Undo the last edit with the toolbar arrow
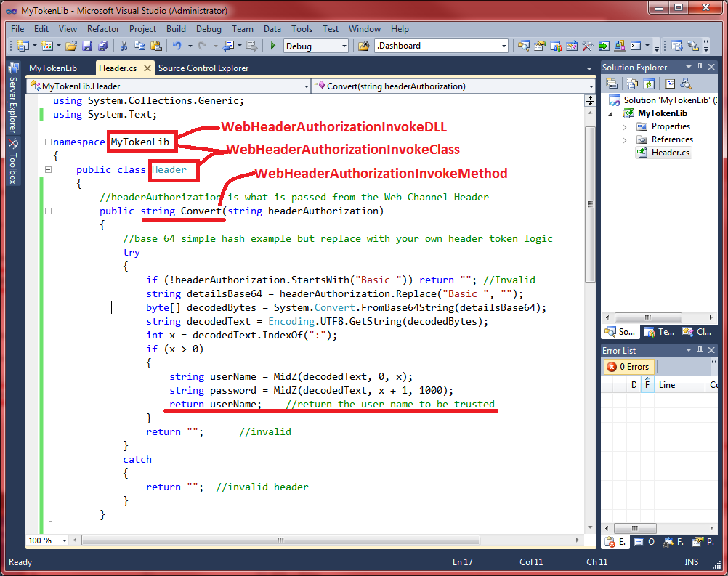This screenshot has height=576, width=728. coord(177,46)
